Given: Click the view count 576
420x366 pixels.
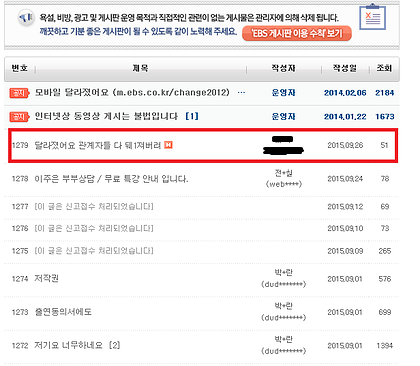Looking at the screenshot, I should tap(385, 279).
